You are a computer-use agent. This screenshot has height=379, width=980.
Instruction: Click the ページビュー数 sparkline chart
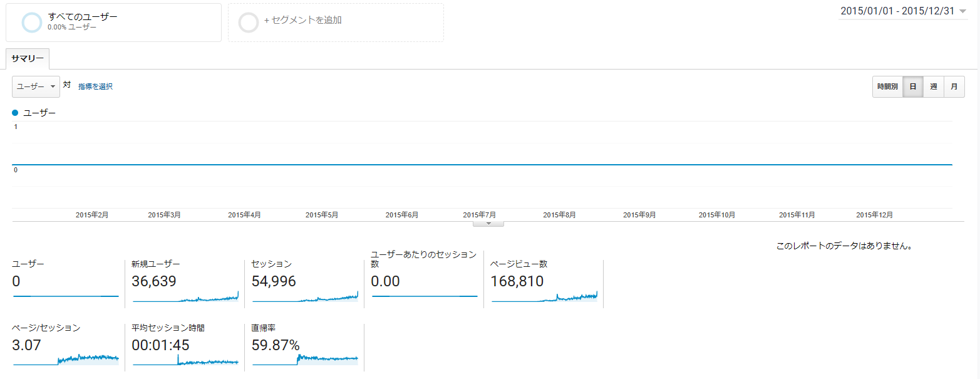(x=544, y=298)
